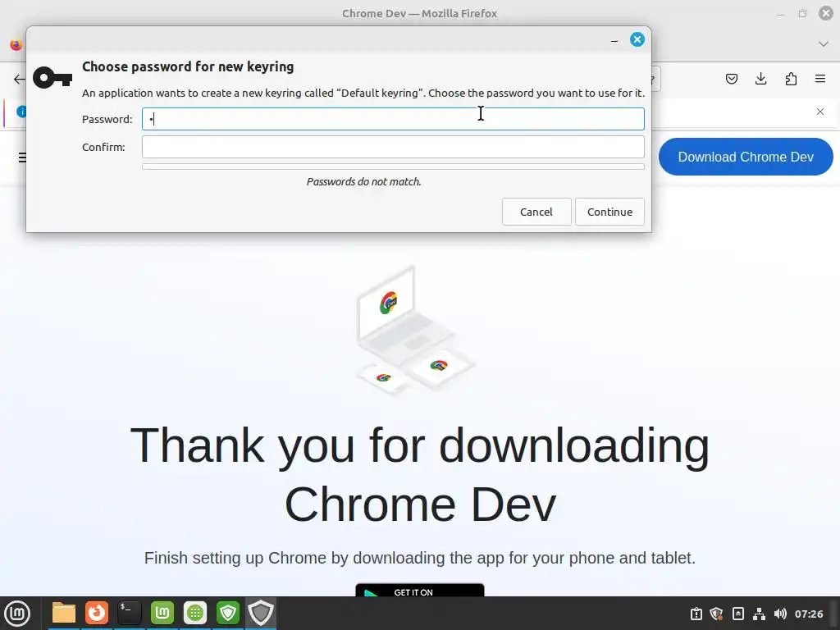Screen dimensions: 840x630
Task: Click the 'Choose password for new keyring' heading
Action: click(188, 66)
